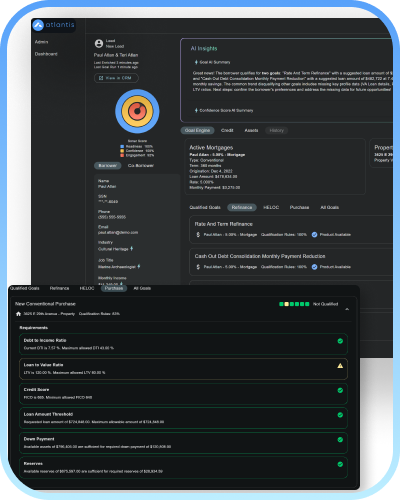This screenshot has height=500, width=400.
Task: Select the Goal Engine tab
Action: pos(197,130)
